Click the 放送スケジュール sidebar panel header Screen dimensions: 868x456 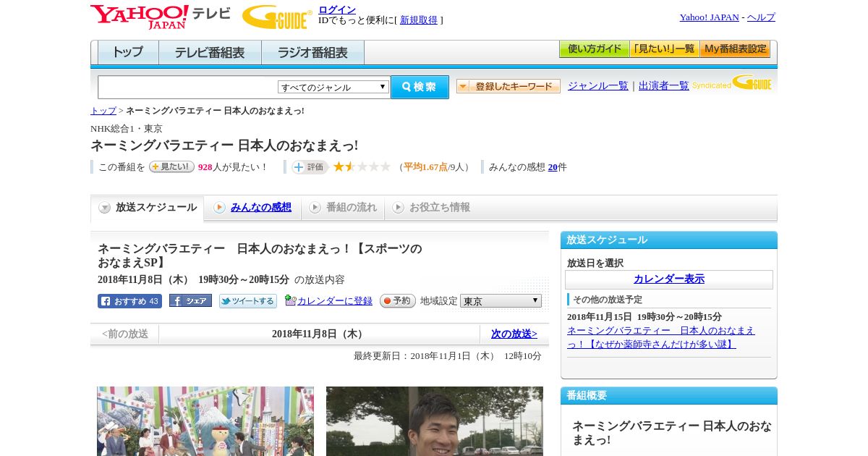669,240
